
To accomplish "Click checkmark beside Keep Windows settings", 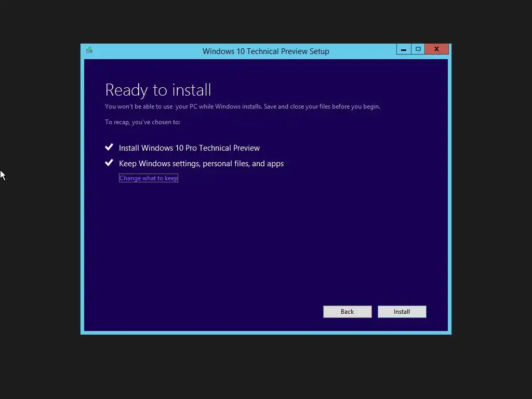I will pos(109,163).
